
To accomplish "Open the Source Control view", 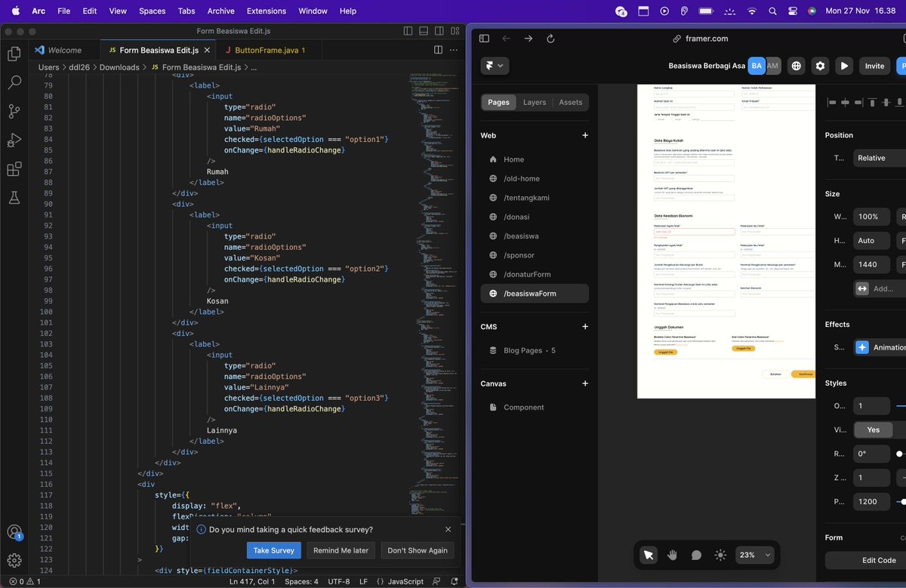I will (14, 112).
